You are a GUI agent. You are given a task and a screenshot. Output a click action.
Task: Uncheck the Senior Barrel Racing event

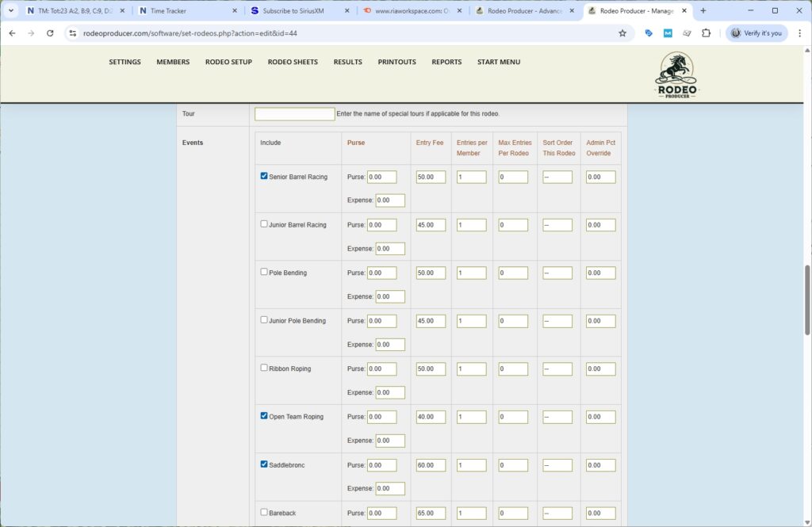coord(264,176)
